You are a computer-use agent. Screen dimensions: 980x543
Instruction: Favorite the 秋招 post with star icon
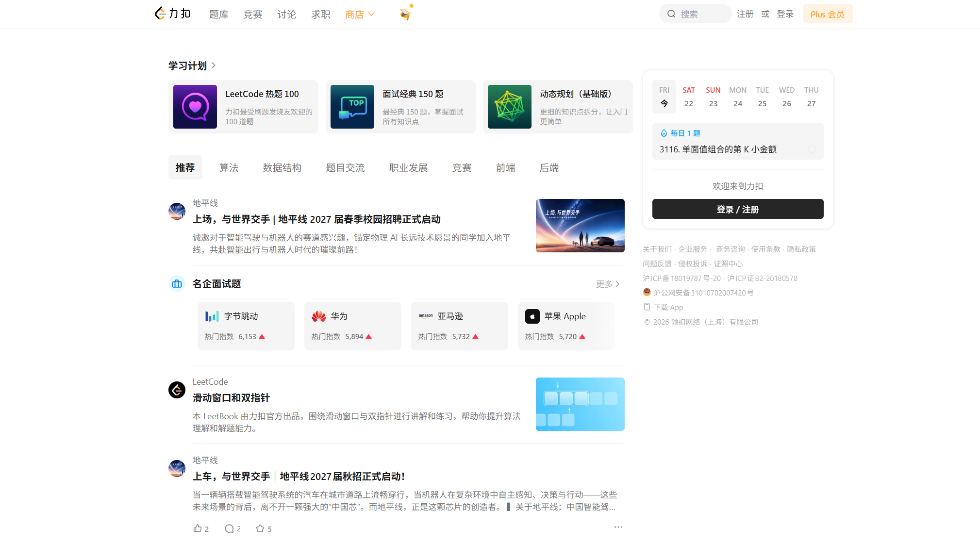[260, 528]
